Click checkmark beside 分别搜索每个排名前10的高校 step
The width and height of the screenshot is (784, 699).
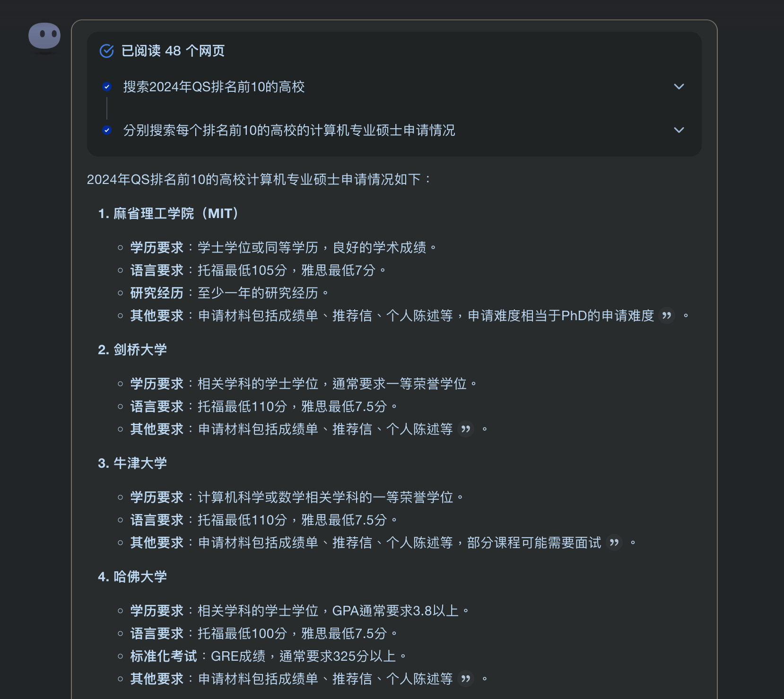pos(107,130)
